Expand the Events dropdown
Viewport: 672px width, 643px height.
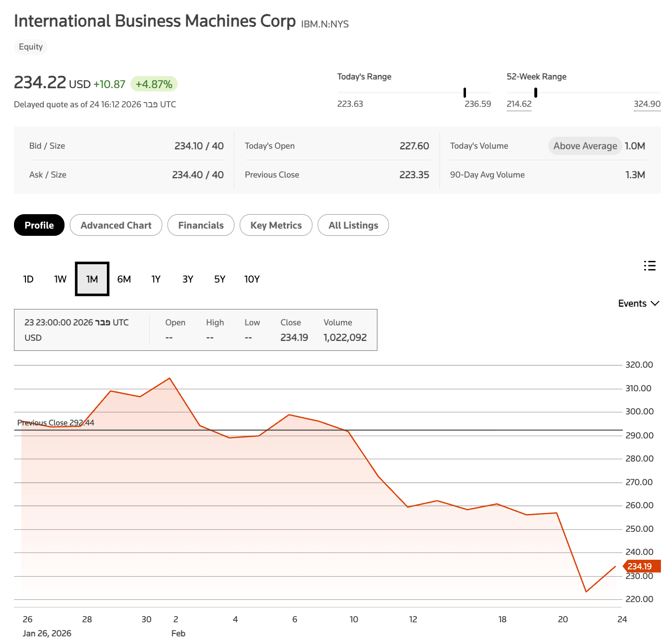[632, 304]
